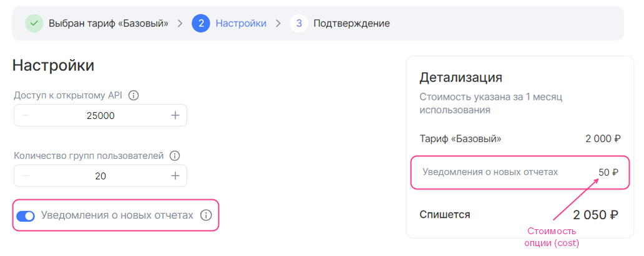644x256 pixels.
Task: Click the groups field showing 20
Action: point(100,176)
